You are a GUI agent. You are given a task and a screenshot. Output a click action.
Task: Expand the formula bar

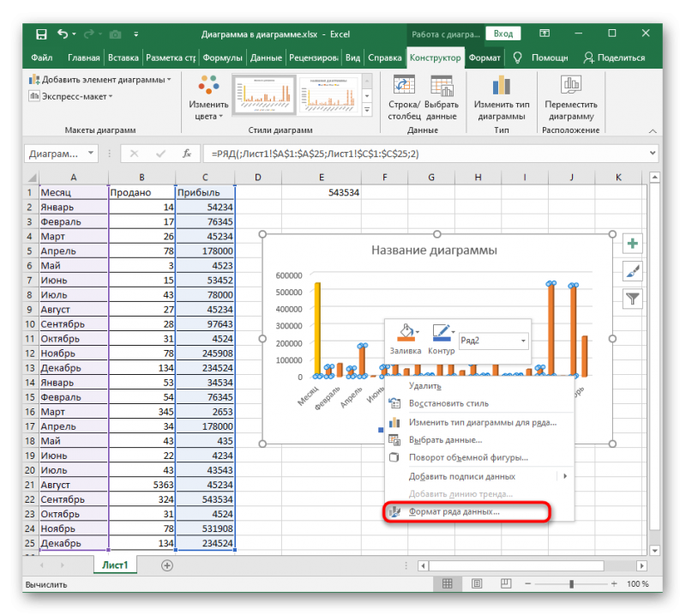coord(653,154)
